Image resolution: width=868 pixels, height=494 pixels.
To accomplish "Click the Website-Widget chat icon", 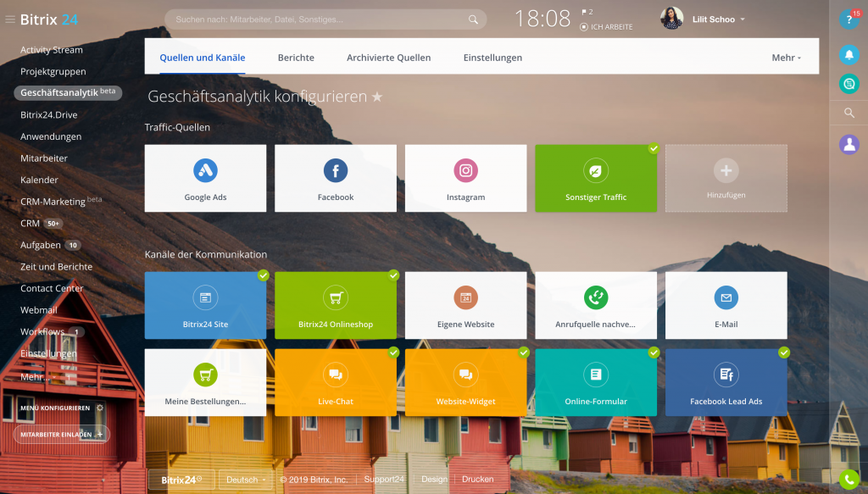I will pyautogui.click(x=465, y=375).
